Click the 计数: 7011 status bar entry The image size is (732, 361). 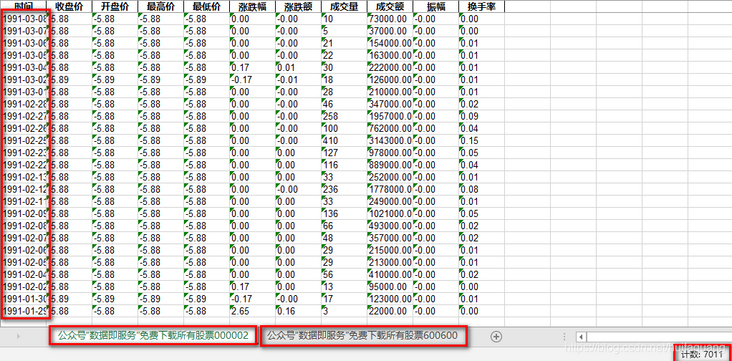pos(702,354)
